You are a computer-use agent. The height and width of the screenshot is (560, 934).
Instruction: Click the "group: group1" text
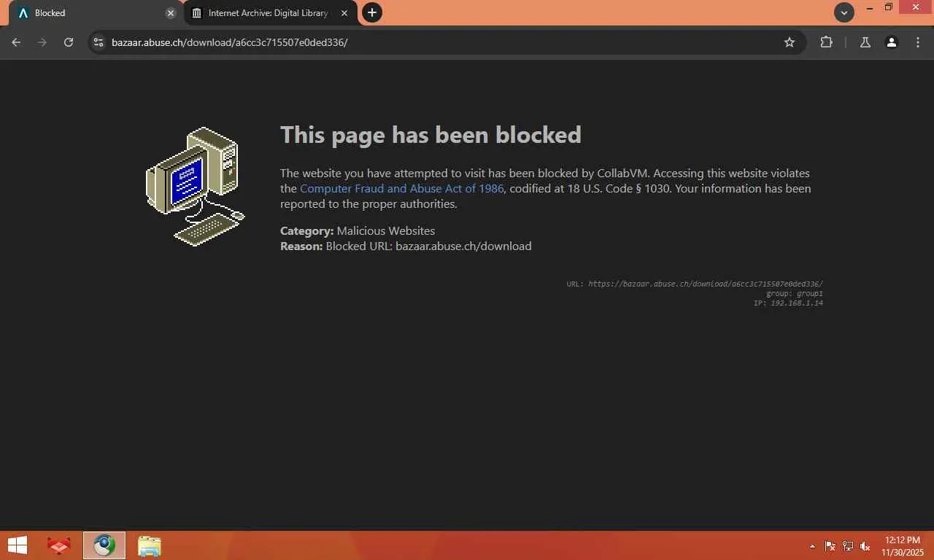click(795, 293)
